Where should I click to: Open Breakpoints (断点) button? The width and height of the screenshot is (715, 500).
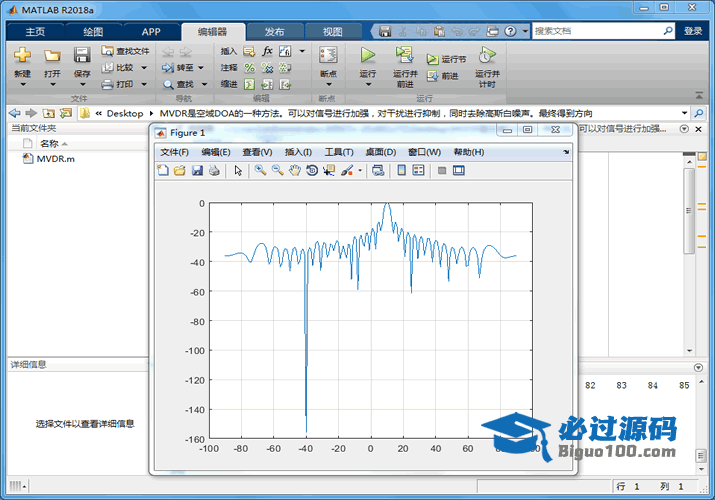(x=328, y=61)
